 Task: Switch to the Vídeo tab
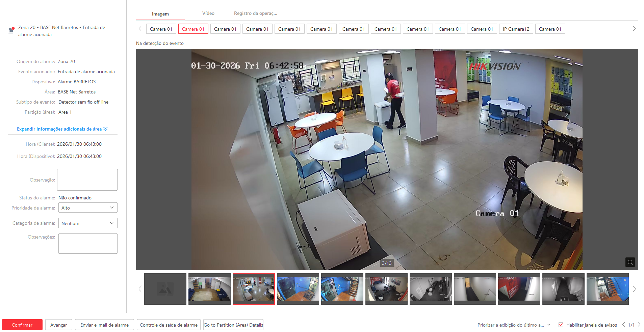[208, 13]
